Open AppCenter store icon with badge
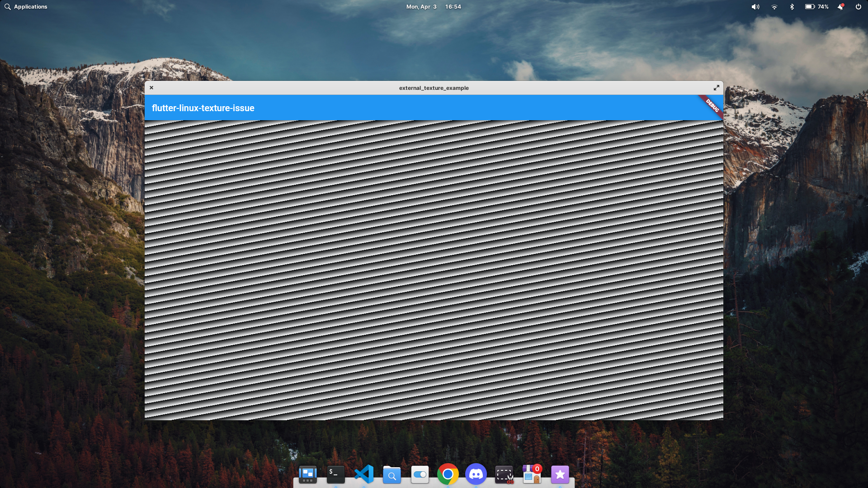 tap(532, 474)
